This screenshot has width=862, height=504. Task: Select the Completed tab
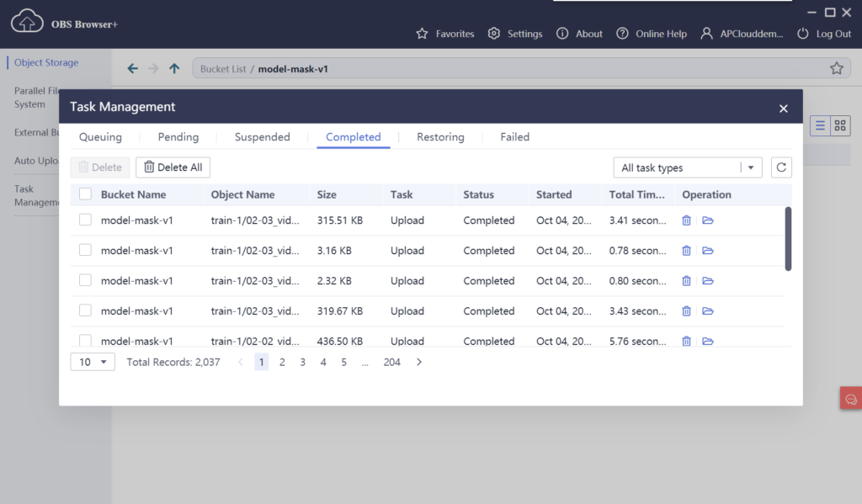(353, 137)
